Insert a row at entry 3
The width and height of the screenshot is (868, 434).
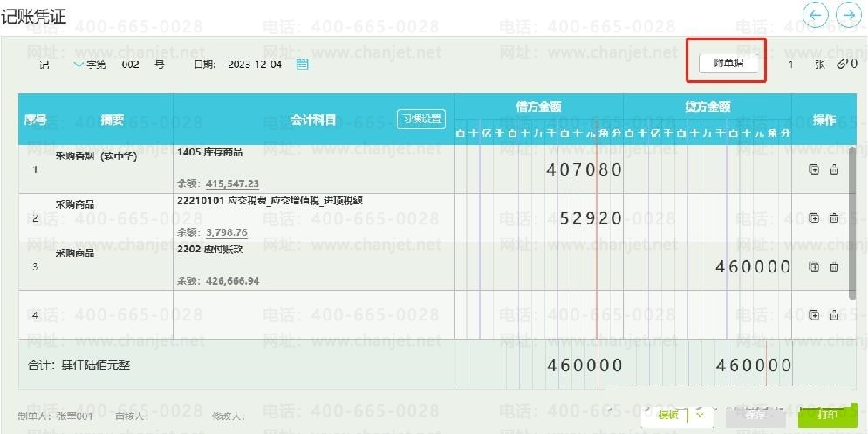(x=814, y=266)
